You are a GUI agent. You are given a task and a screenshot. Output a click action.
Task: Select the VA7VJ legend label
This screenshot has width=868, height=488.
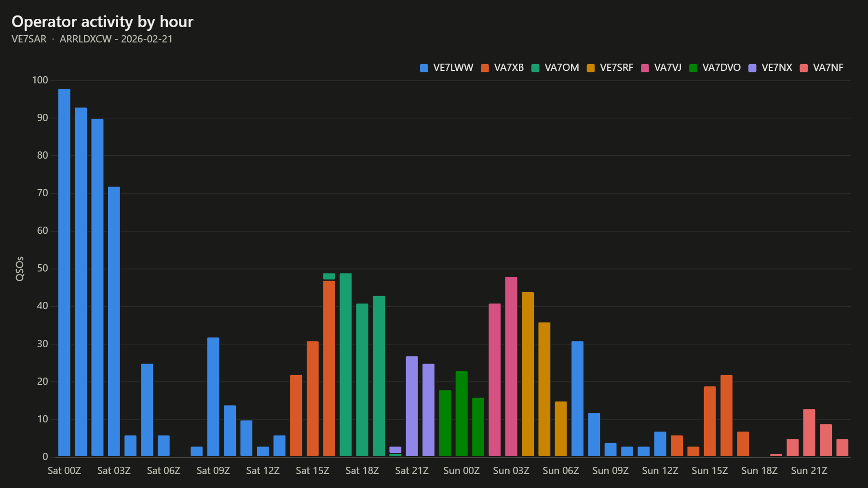point(668,68)
